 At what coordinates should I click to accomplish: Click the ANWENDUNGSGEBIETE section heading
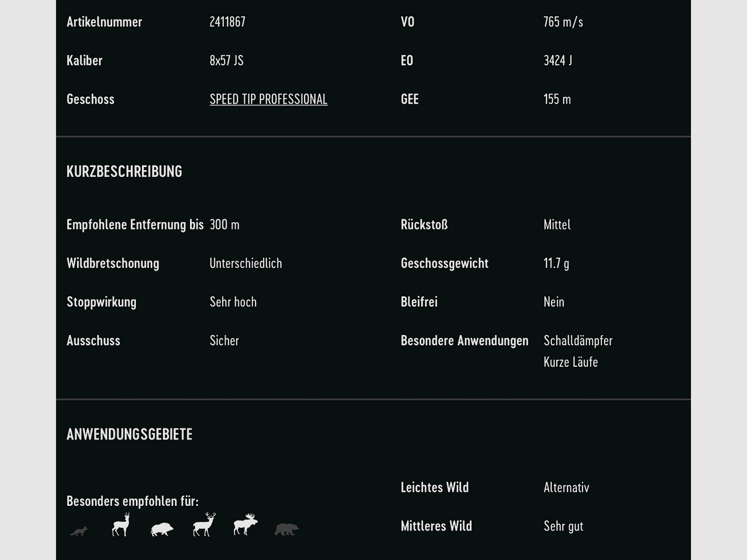click(x=129, y=434)
